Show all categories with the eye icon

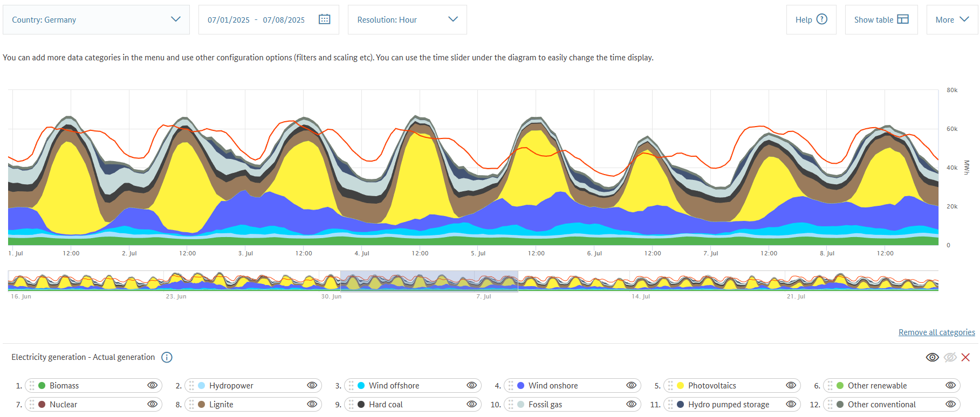click(932, 357)
